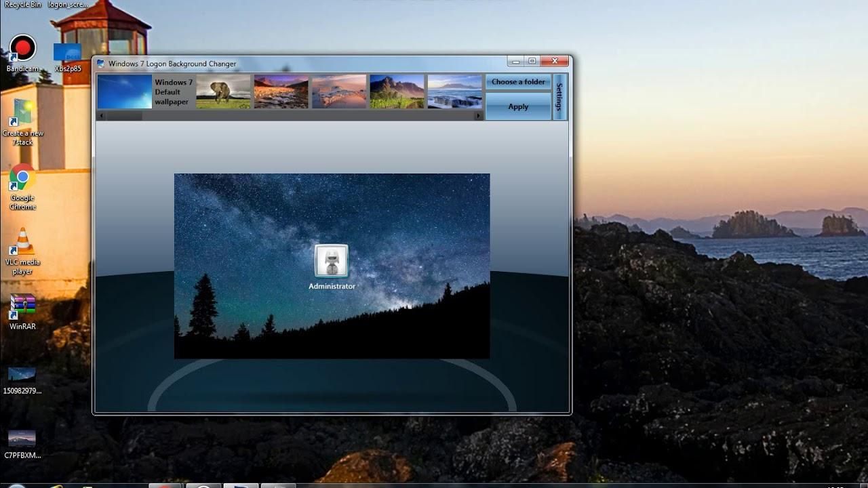The height and width of the screenshot is (488, 868).
Task: Choose the green mountain meadow wallpaper thumbnail
Action: pos(397,91)
